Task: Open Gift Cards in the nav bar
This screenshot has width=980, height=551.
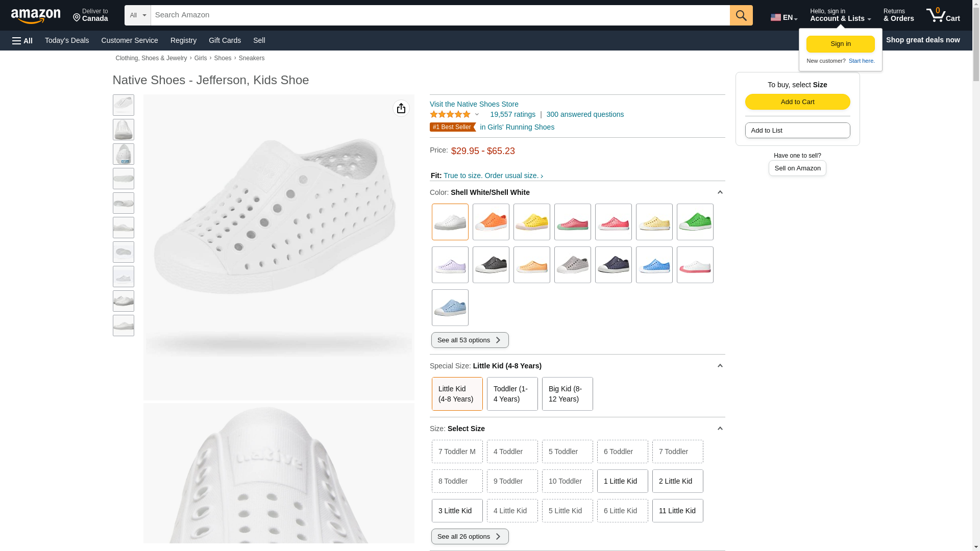Action: point(225,40)
